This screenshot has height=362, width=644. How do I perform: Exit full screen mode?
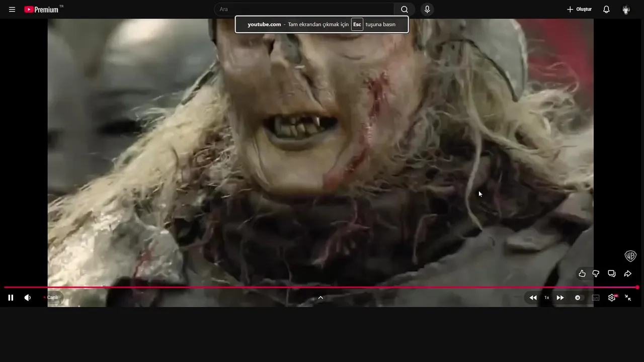[628, 298]
